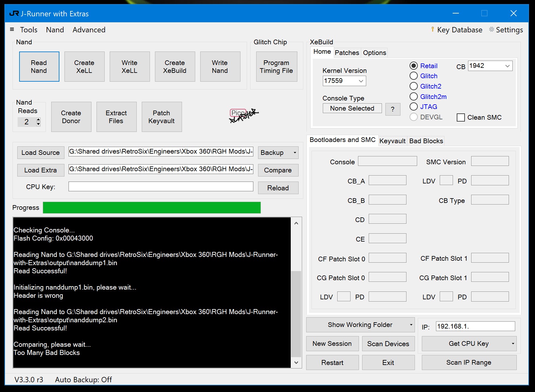
Task: Click the Scan Devices button
Action: pyautogui.click(x=388, y=344)
